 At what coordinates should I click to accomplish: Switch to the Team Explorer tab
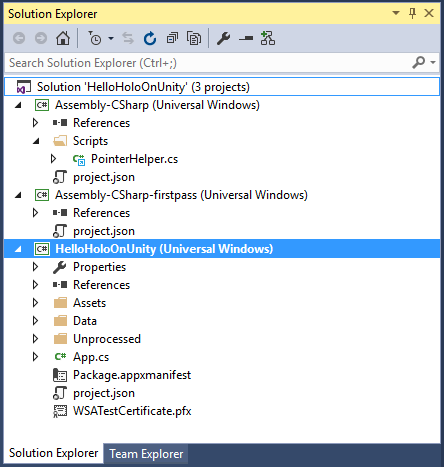146,454
